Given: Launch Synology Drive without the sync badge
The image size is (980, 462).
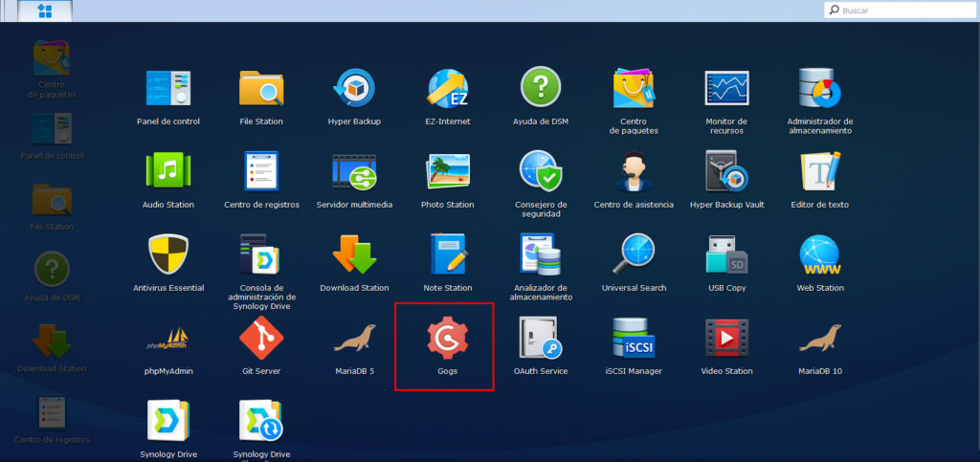Looking at the screenshot, I should 168,421.
